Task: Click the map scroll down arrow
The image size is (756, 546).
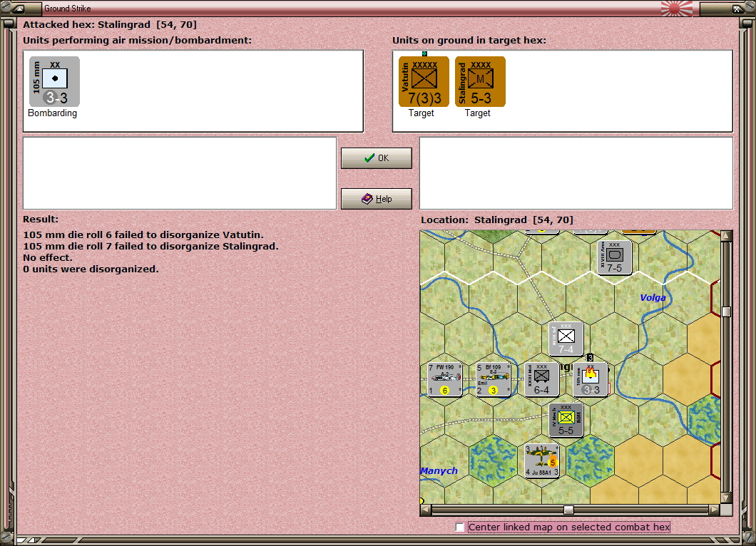Action: pyautogui.click(x=727, y=498)
